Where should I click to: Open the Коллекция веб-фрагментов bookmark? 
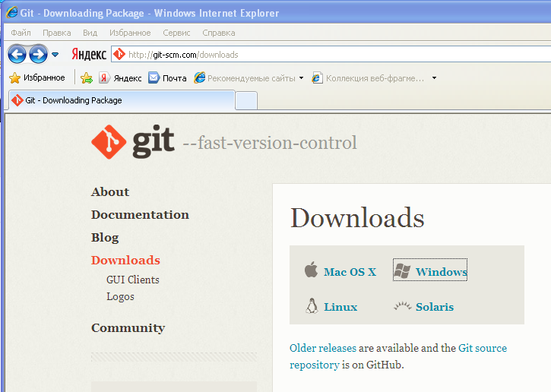coord(369,78)
